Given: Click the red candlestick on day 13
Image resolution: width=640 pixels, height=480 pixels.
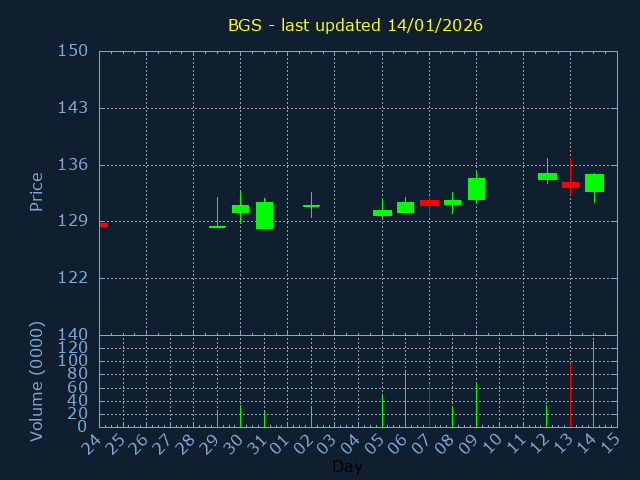Looking at the screenshot, I should pos(570,185).
